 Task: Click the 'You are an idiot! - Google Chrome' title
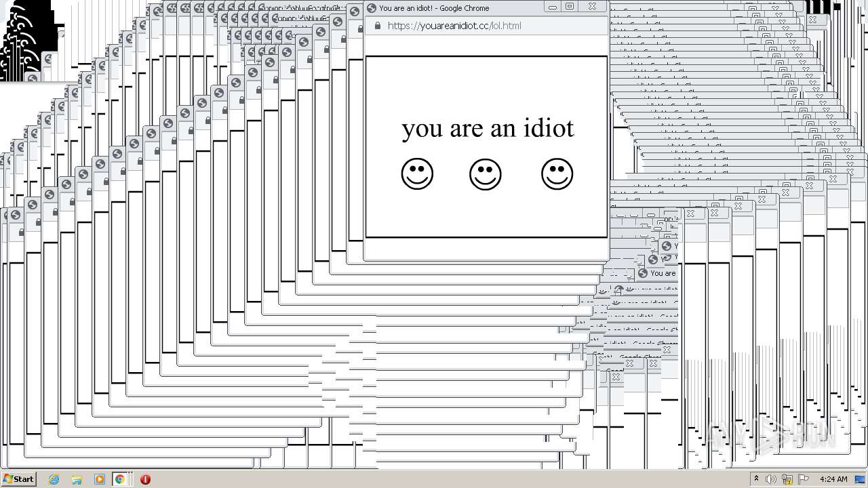pyautogui.click(x=434, y=8)
